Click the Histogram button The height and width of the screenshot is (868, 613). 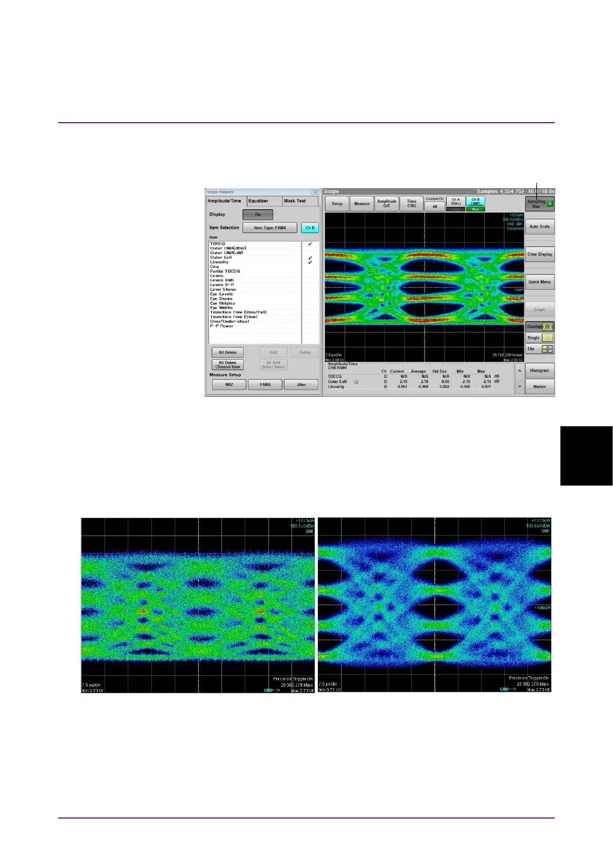tap(540, 371)
